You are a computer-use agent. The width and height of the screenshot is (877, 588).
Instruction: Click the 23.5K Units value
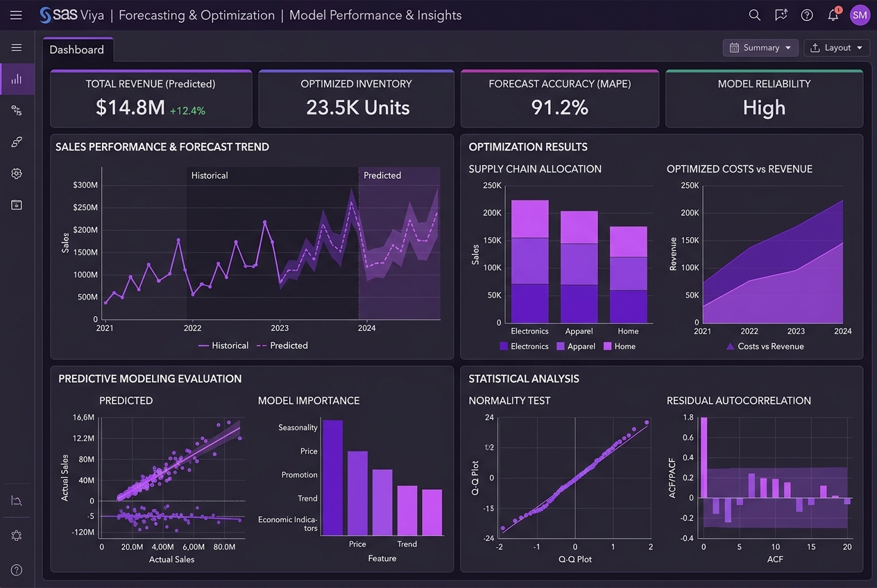[358, 107]
